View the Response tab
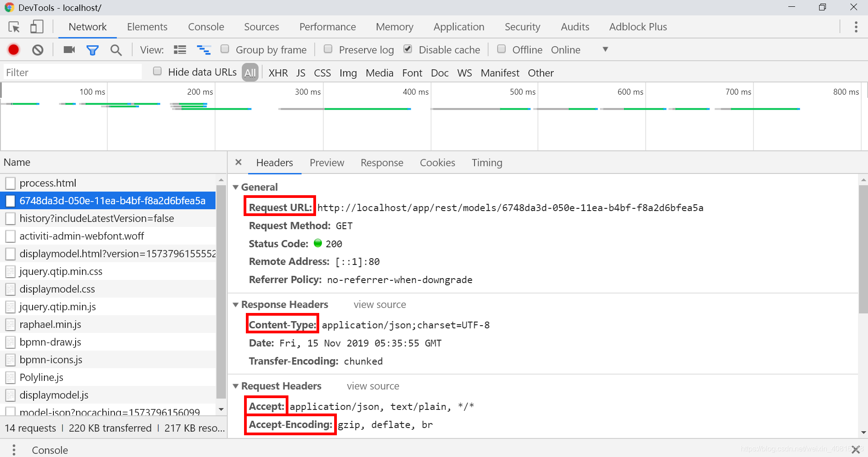The image size is (868, 457). pyautogui.click(x=382, y=163)
